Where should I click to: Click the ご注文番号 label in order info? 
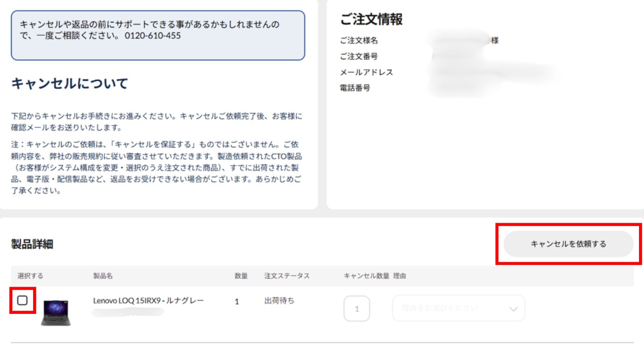tap(359, 57)
